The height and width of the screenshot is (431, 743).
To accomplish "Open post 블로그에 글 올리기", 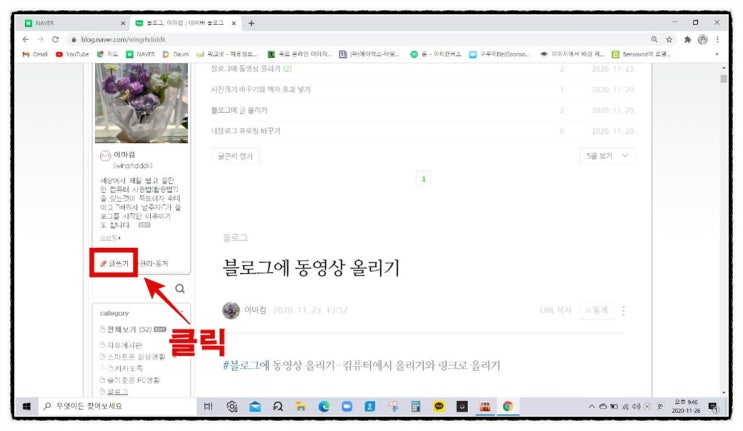I will (x=239, y=110).
